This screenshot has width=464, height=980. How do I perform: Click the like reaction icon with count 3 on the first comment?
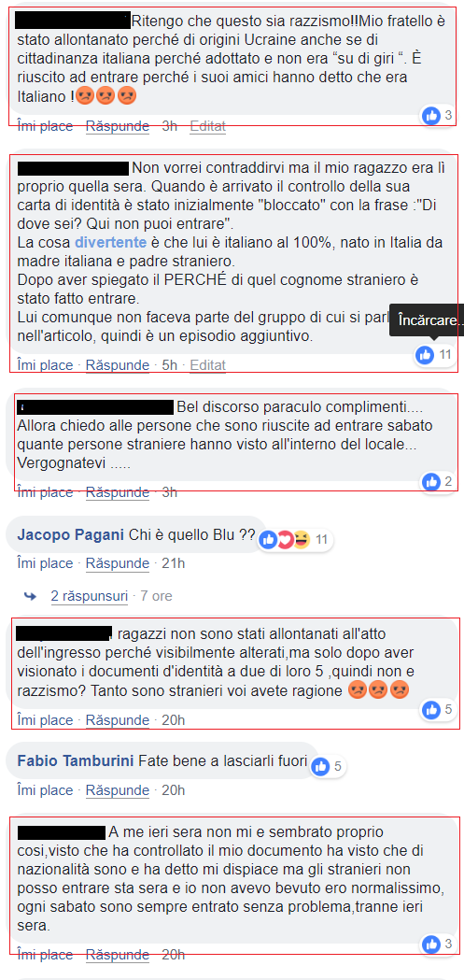click(431, 115)
